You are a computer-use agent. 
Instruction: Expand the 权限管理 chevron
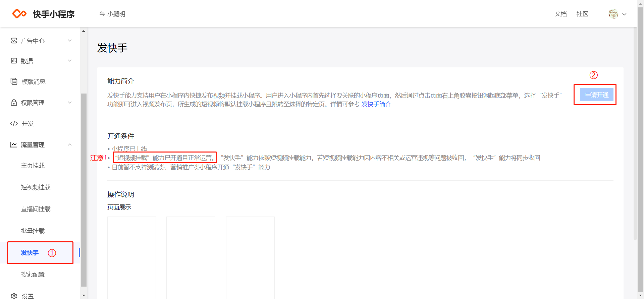coord(70,103)
